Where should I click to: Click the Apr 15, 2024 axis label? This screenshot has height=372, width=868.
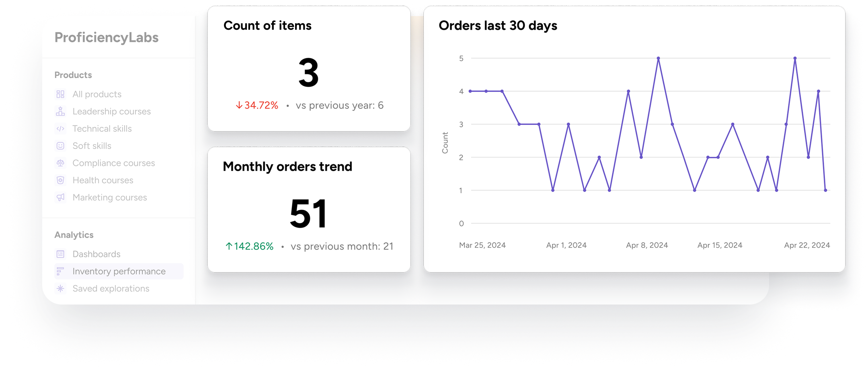click(x=720, y=245)
